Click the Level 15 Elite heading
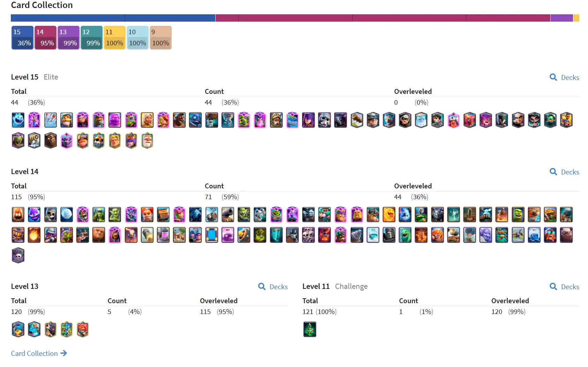Screen dimensions: 588x367 (x=35, y=77)
